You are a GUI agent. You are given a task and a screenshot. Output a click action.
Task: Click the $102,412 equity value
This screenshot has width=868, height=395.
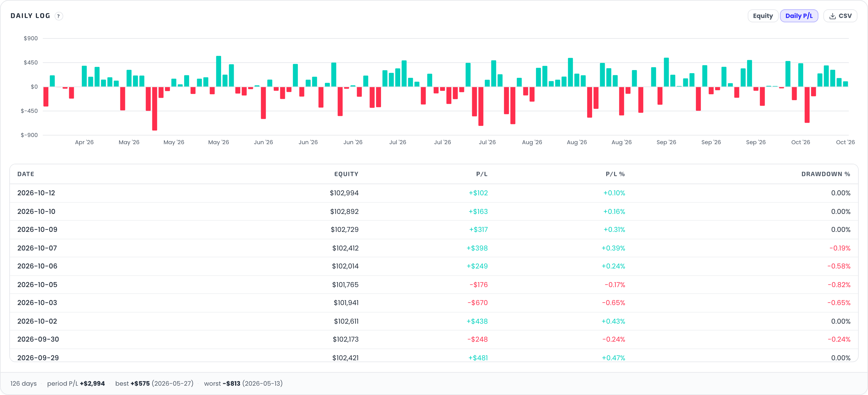click(x=345, y=248)
